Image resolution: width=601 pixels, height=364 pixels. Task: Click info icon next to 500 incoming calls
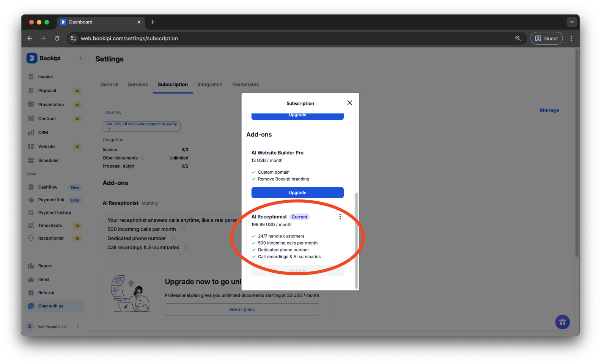point(183,229)
